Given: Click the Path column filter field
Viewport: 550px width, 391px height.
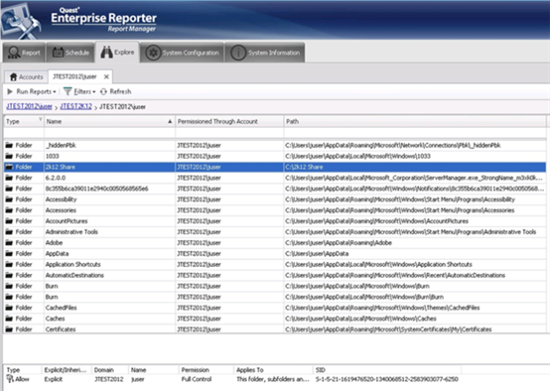Looking at the screenshot, I should pyautogui.click(x=415, y=133).
